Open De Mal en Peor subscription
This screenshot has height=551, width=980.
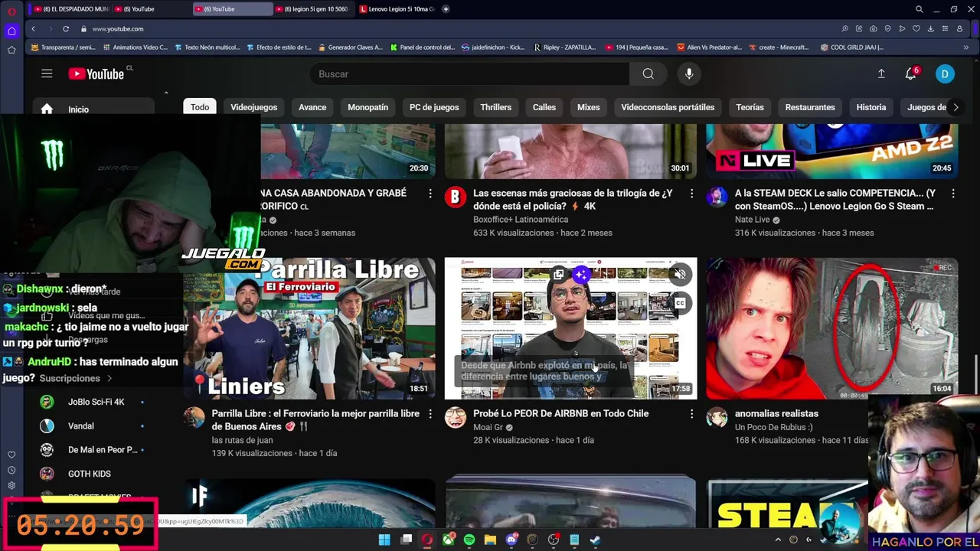(92, 450)
